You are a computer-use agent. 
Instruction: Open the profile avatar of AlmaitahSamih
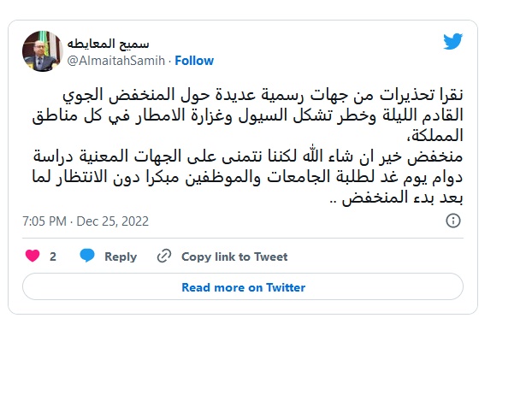click(x=43, y=51)
